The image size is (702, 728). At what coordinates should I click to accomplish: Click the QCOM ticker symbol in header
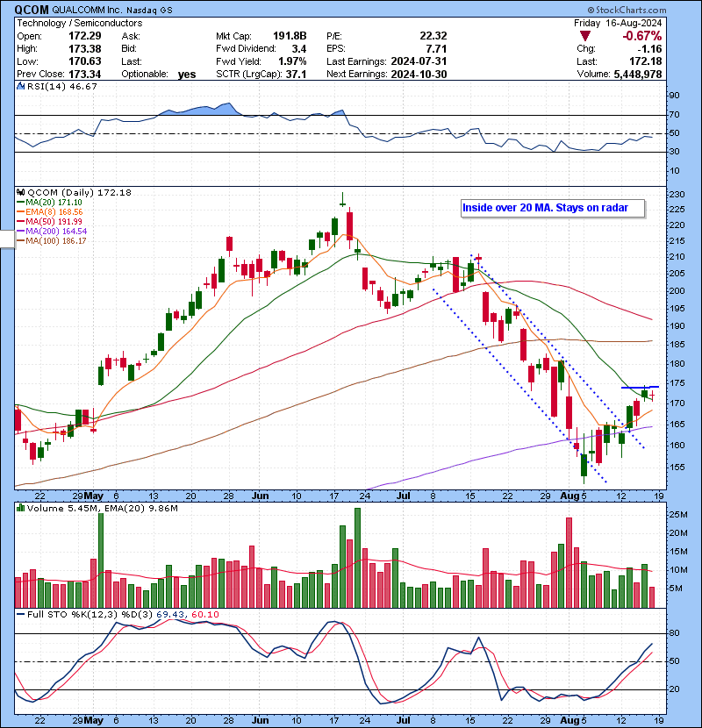[32, 10]
